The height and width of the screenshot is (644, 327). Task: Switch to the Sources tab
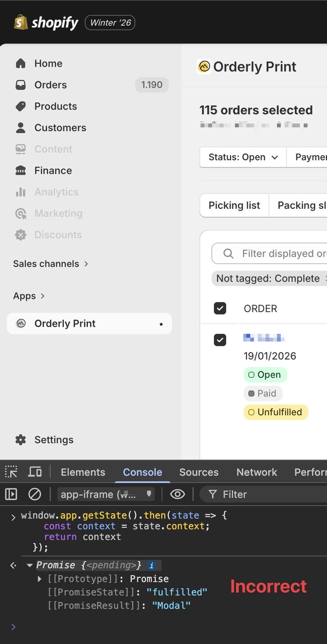(199, 472)
